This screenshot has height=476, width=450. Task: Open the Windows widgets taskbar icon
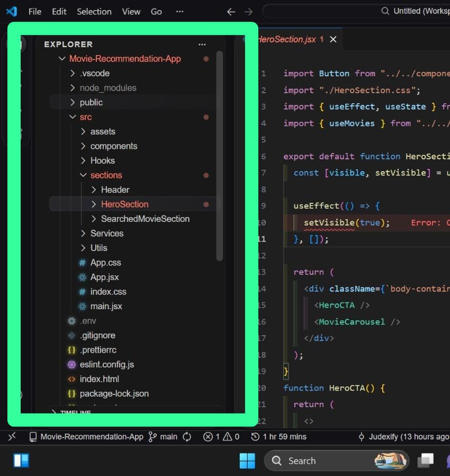point(21,461)
